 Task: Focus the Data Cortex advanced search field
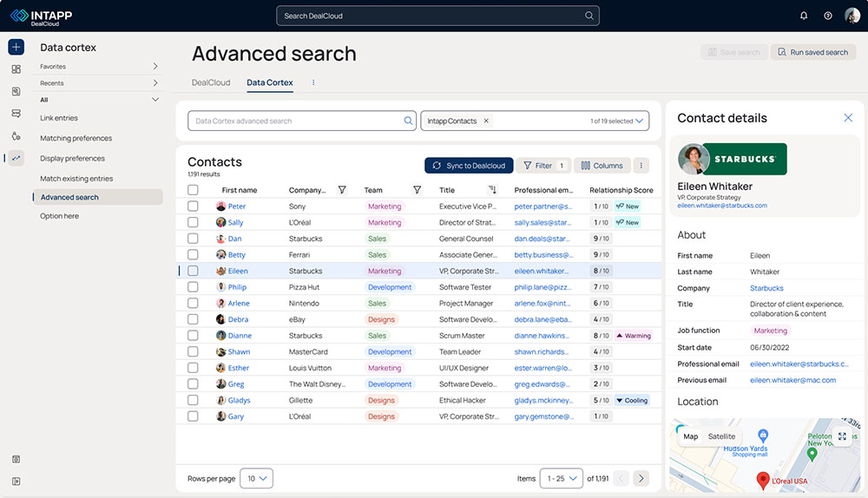[302, 121]
